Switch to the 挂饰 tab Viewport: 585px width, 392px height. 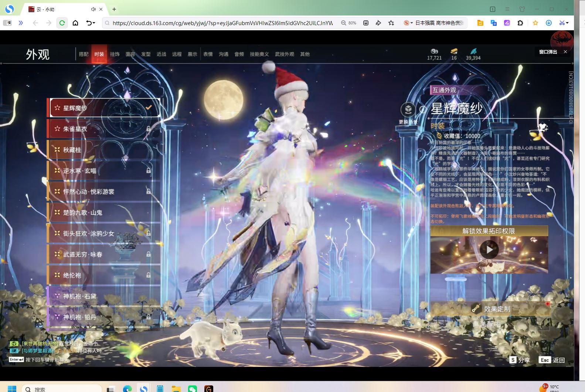click(115, 54)
